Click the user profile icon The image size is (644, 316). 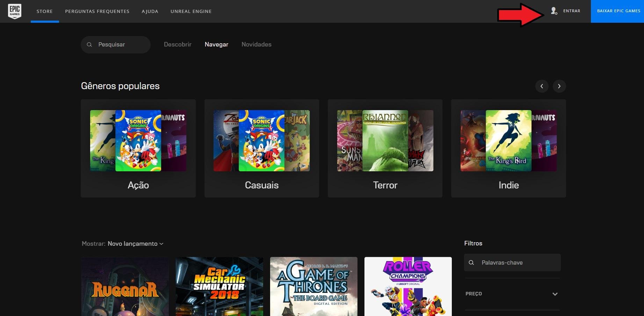click(554, 11)
